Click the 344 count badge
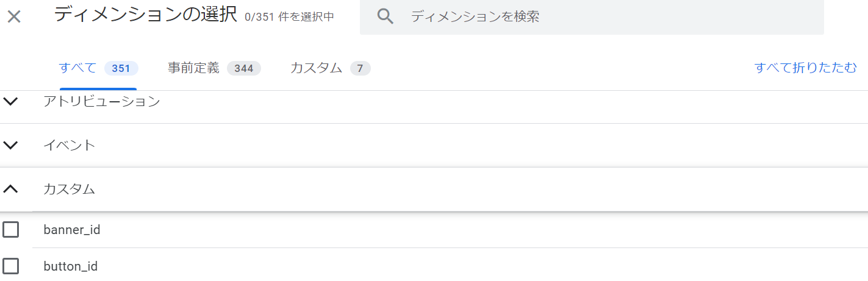Screen dimensions: 868x281 (244, 68)
